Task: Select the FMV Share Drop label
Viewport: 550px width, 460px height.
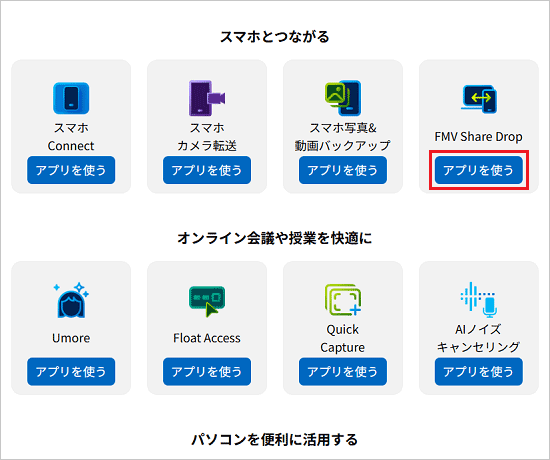Action: tap(479, 136)
